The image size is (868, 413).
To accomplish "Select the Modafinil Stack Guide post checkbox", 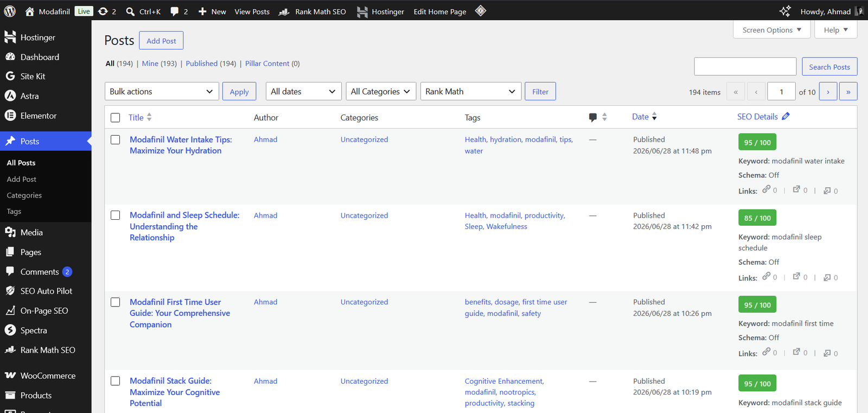I will click(115, 381).
